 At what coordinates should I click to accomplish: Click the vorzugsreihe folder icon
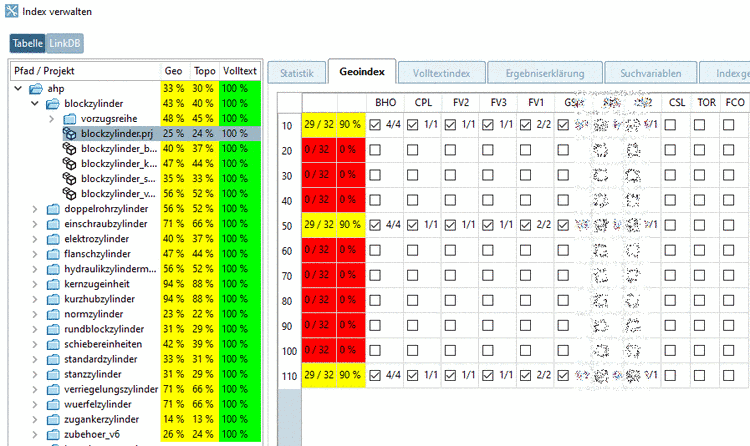click(70, 119)
